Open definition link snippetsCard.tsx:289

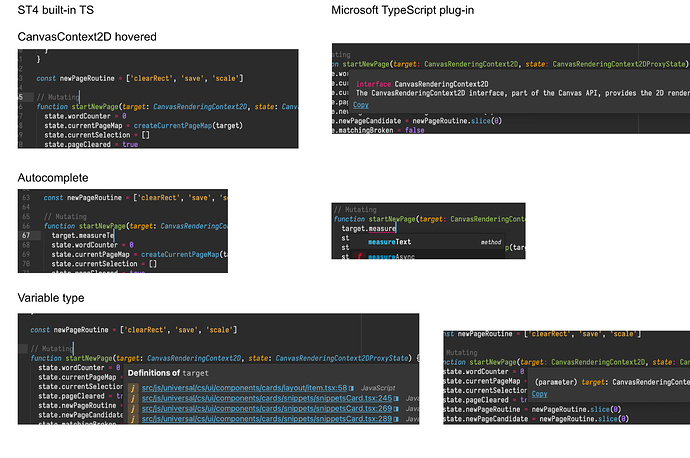pyautogui.click(x=267, y=418)
